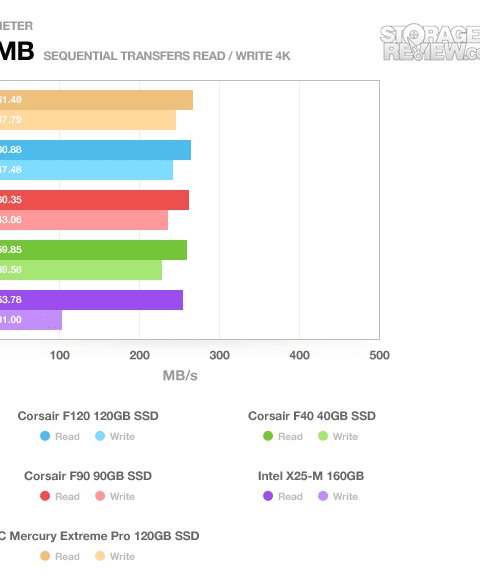Click the Write label under Corsair F90
The height and width of the screenshot is (580, 480).
pos(122,496)
